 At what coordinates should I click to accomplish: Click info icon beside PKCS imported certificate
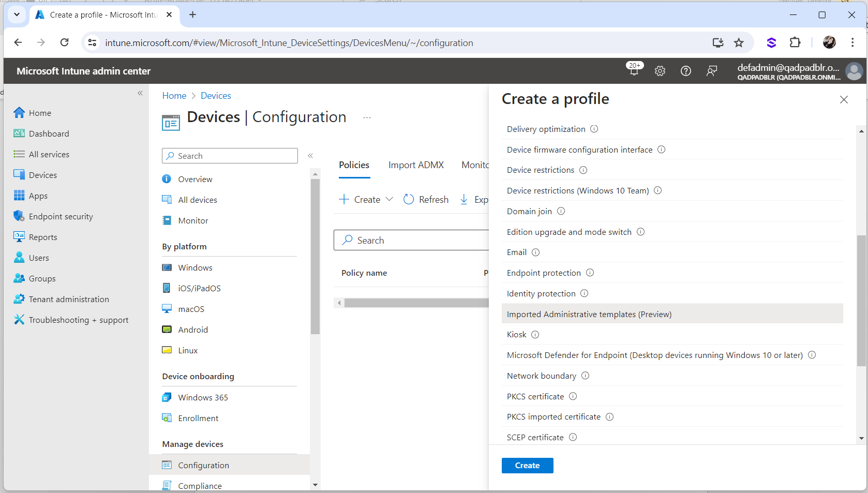(610, 417)
